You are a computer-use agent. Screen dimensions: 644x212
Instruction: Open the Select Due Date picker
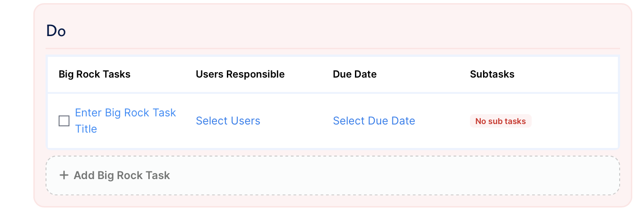[374, 121]
